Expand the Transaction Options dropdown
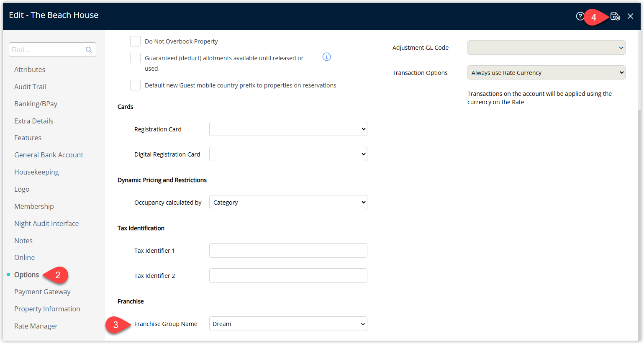This screenshot has height=344, width=644. [546, 73]
